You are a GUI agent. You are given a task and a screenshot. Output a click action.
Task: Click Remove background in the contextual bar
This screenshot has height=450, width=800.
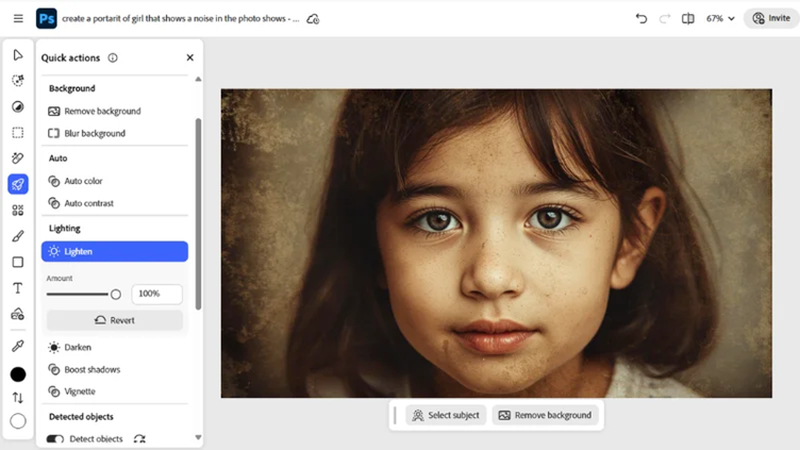[545, 415]
